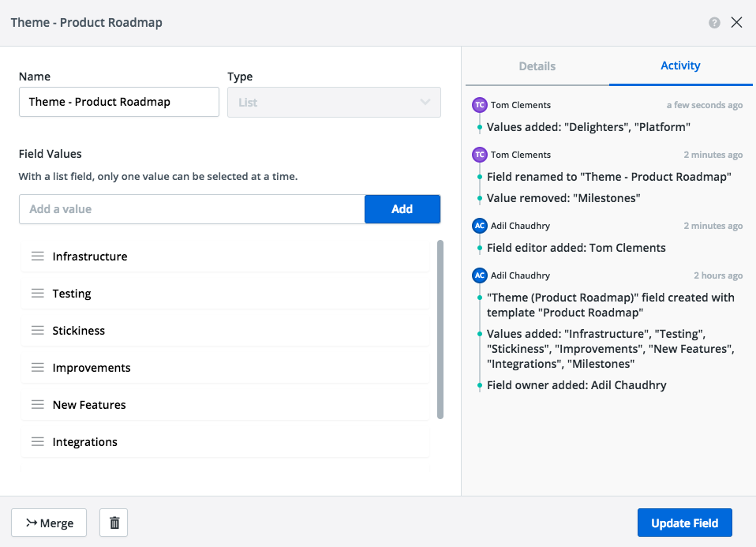Select the Activity tab

(x=680, y=66)
